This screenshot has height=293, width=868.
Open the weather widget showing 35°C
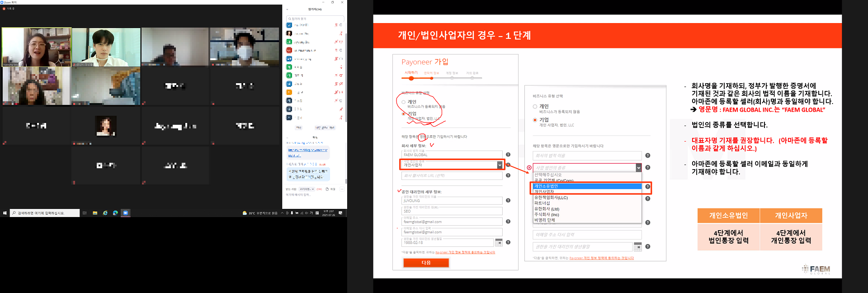pyautogui.click(x=260, y=213)
